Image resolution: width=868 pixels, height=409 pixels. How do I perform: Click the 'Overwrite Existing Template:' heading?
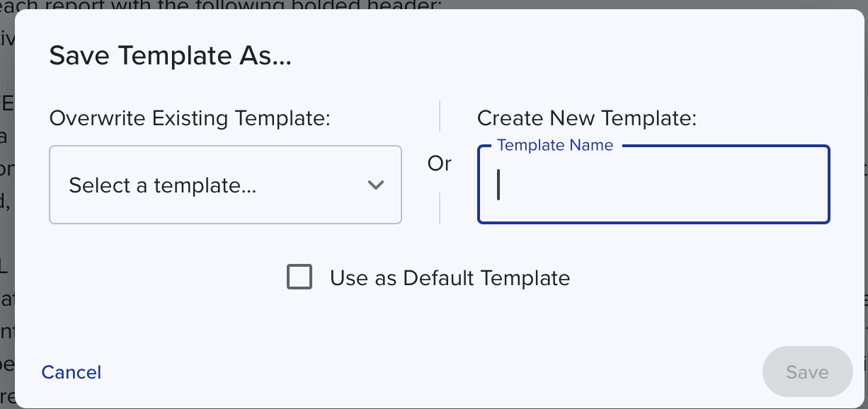point(190,118)
